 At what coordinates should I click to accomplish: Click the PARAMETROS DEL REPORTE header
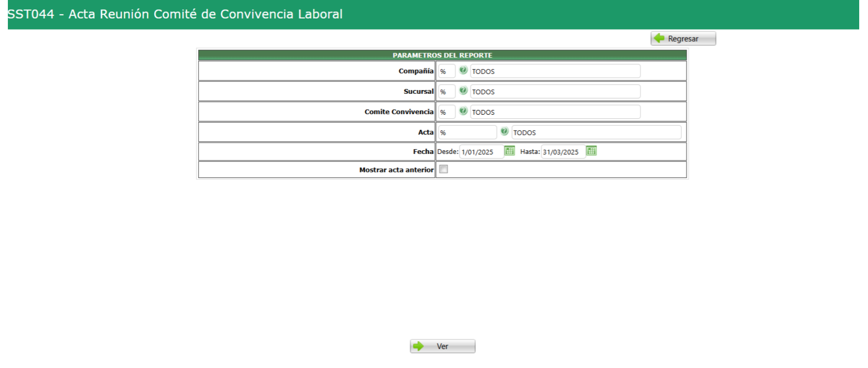point(443,55)
